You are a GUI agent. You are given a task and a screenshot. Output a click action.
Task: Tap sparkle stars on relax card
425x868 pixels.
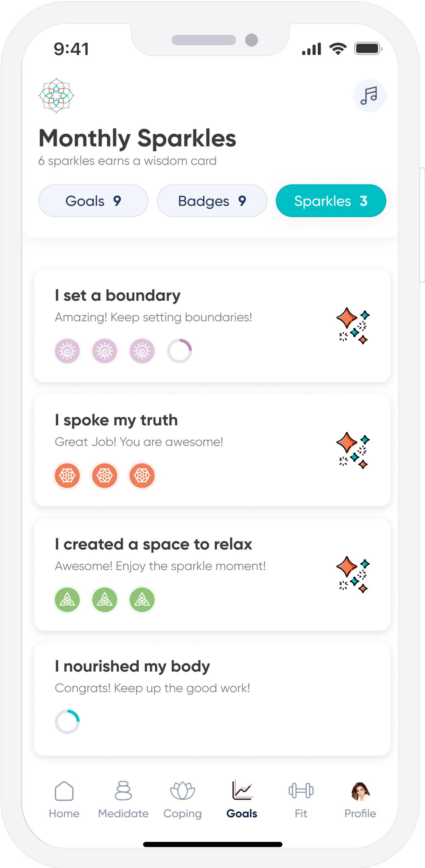[352, 574]
